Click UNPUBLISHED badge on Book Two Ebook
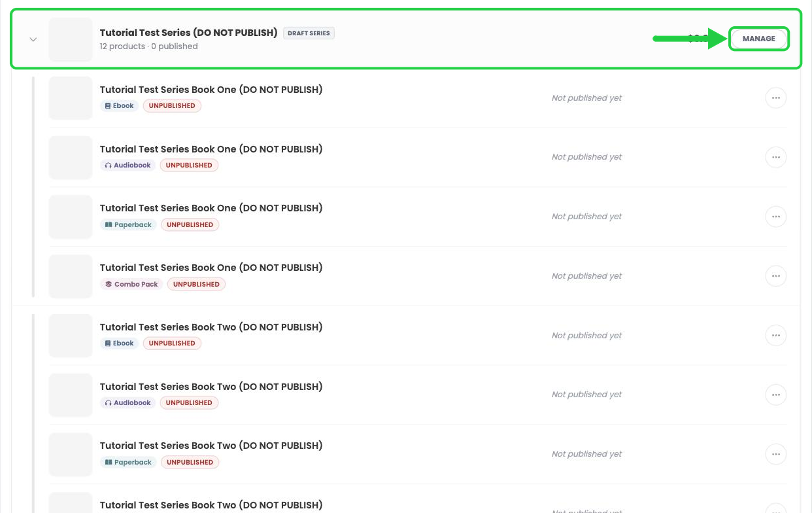This screenshot has height=513, width=812. (x=172, y=344)
